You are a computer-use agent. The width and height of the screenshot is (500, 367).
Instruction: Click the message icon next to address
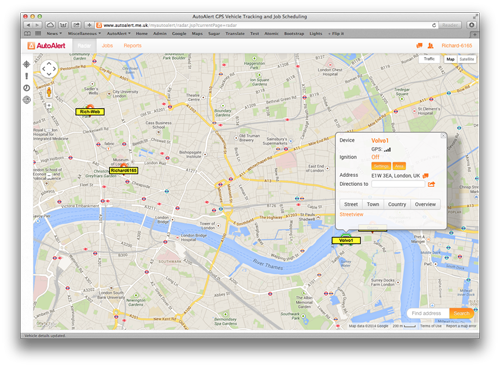425,175
